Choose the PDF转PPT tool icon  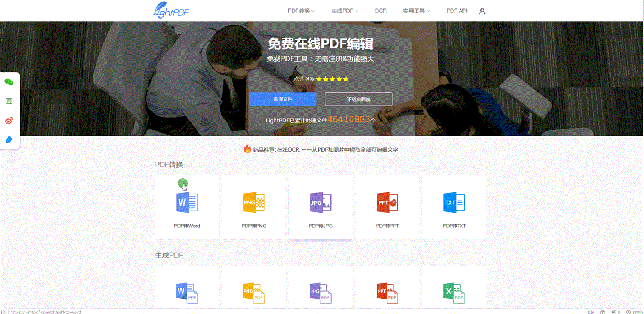pos(387,203)
